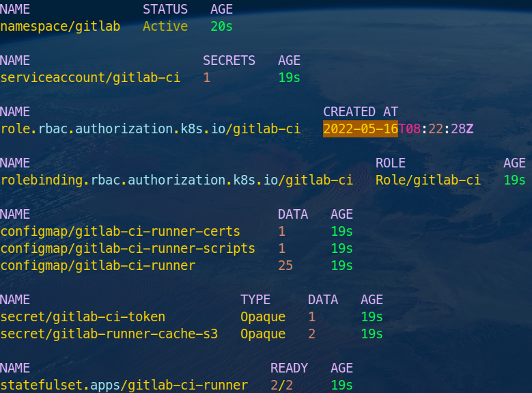Click the 2/2 ready value

(282, 385)
